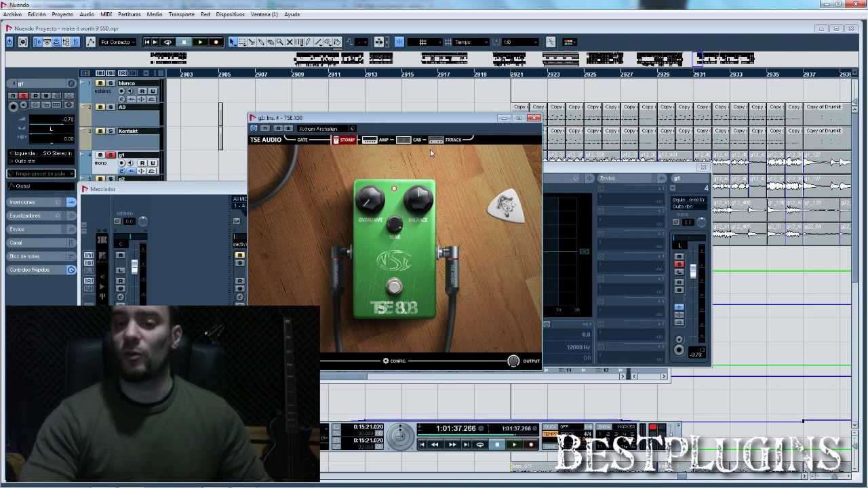
Task: Toggle the Snap button in the toolbar
Action: (x=399, y=42)
